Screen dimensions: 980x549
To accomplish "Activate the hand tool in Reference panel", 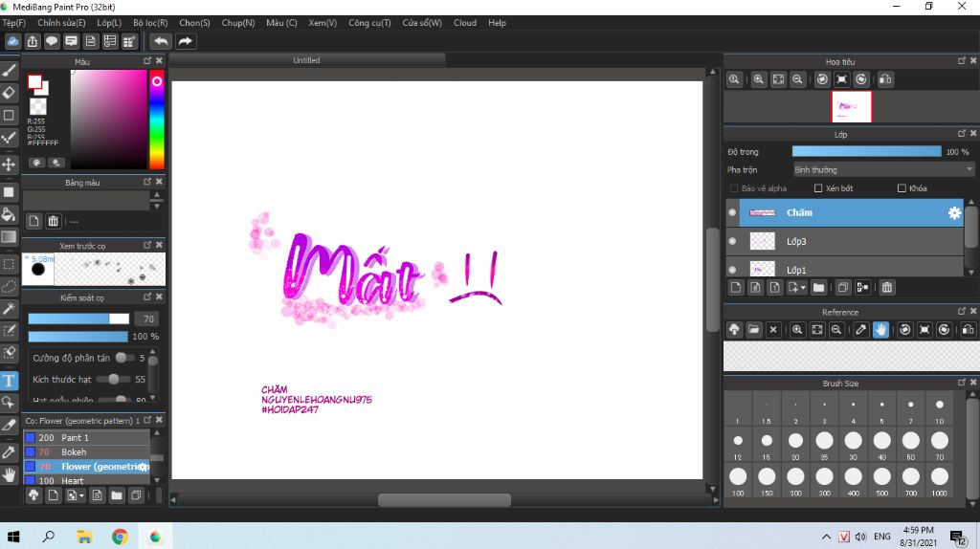I will [x=880, y=329].
